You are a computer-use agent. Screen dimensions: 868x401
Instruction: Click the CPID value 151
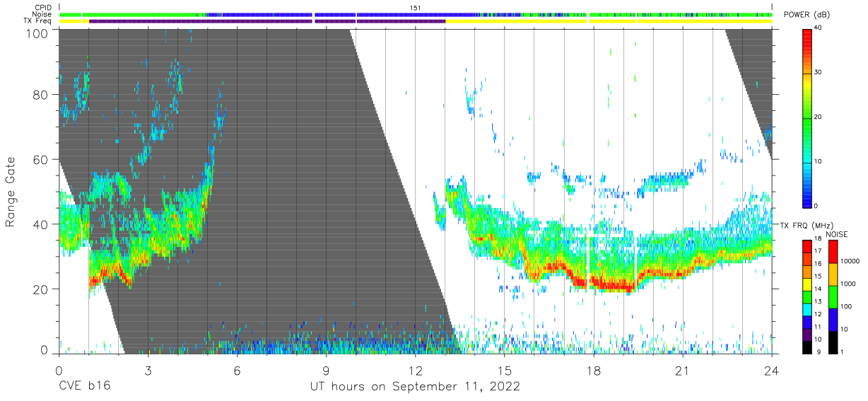point(416,8)
